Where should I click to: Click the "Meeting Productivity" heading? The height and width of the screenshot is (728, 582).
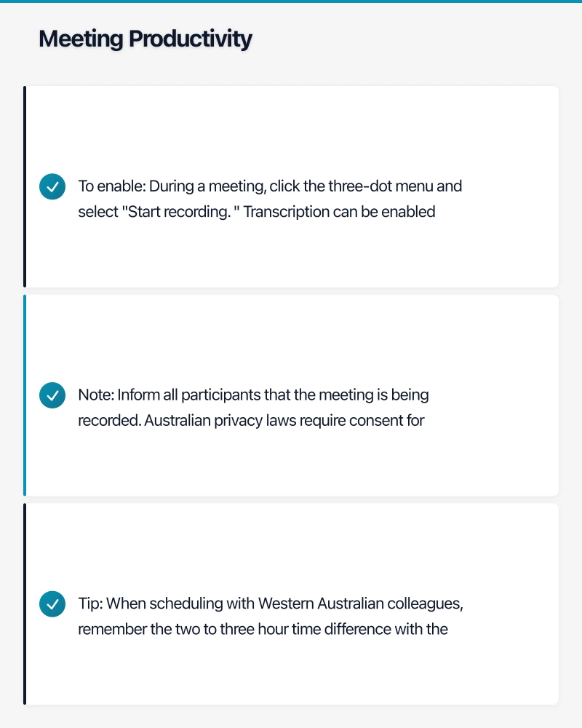pos(145,39)
